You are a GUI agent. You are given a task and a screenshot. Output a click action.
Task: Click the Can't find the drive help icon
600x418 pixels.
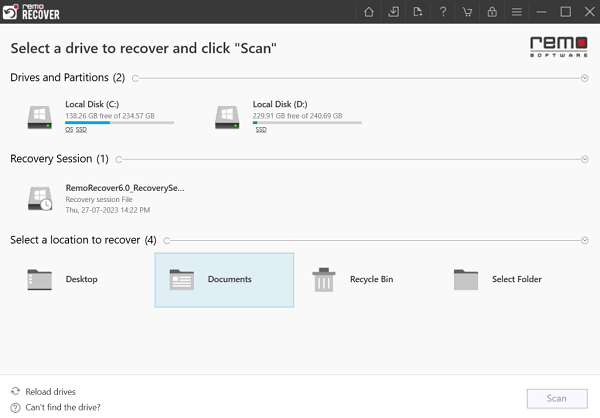tap(15, 407)
